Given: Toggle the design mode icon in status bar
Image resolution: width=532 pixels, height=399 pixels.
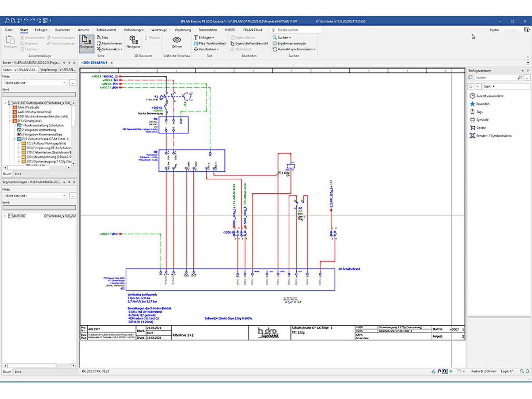Looking at the screenshot, I should 433,371.
